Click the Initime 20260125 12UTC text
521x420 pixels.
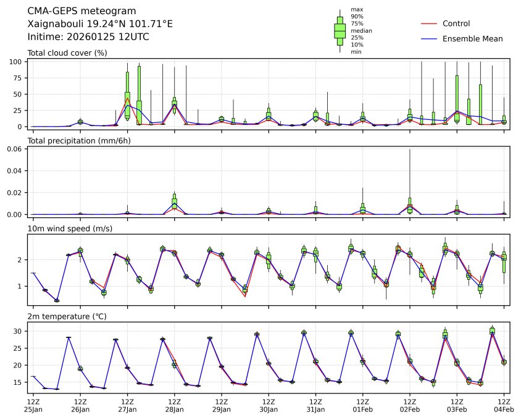coord(88,37)
